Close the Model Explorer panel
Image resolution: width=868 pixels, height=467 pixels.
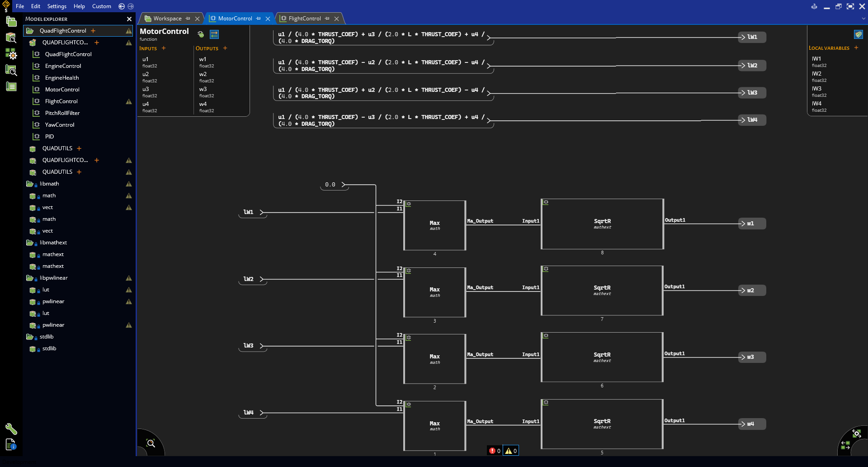click(129, 19)
